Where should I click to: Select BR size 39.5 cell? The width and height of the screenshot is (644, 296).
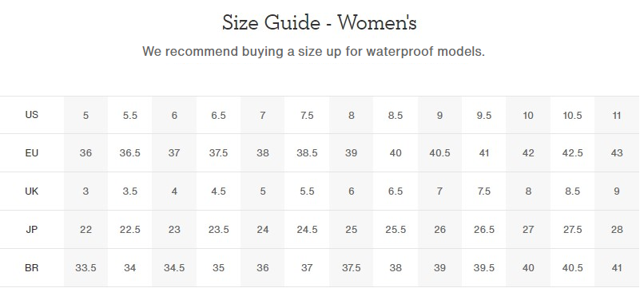484,268
